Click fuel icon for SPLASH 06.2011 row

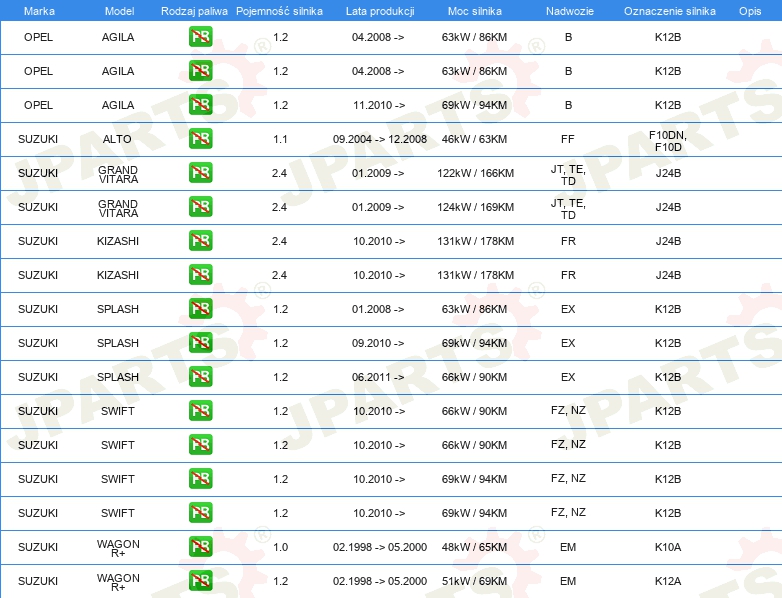(200, 377)
